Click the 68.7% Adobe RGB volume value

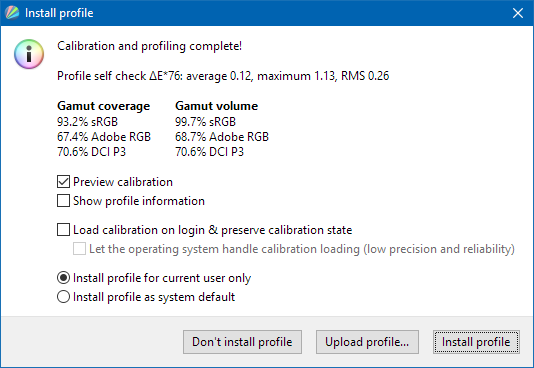(222, 137)
